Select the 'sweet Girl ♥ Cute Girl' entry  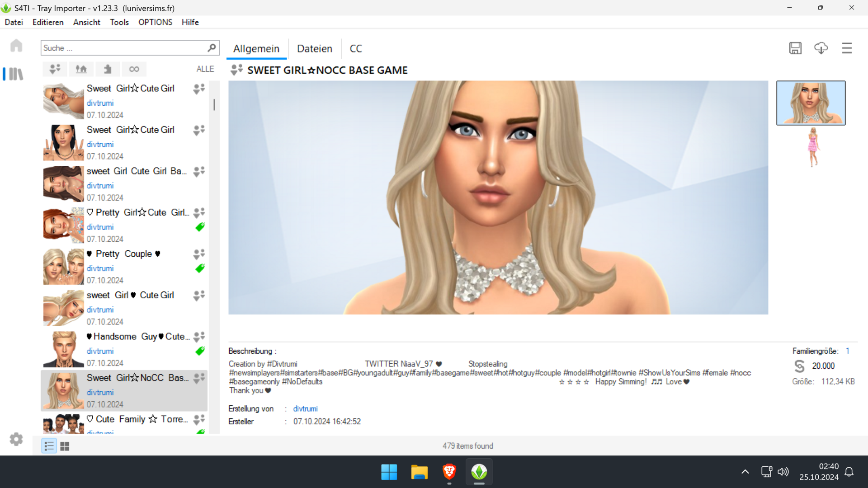(125, 308)
